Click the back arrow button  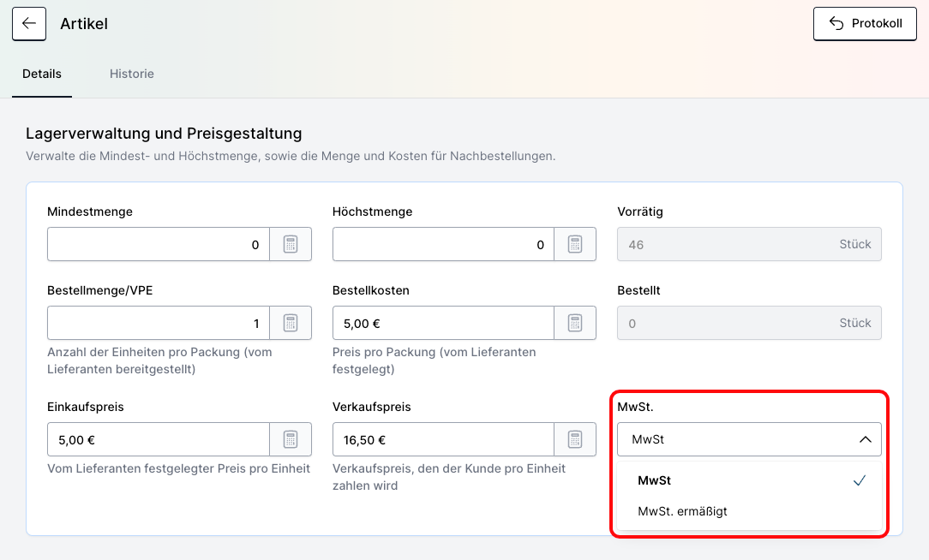[29, 24]
